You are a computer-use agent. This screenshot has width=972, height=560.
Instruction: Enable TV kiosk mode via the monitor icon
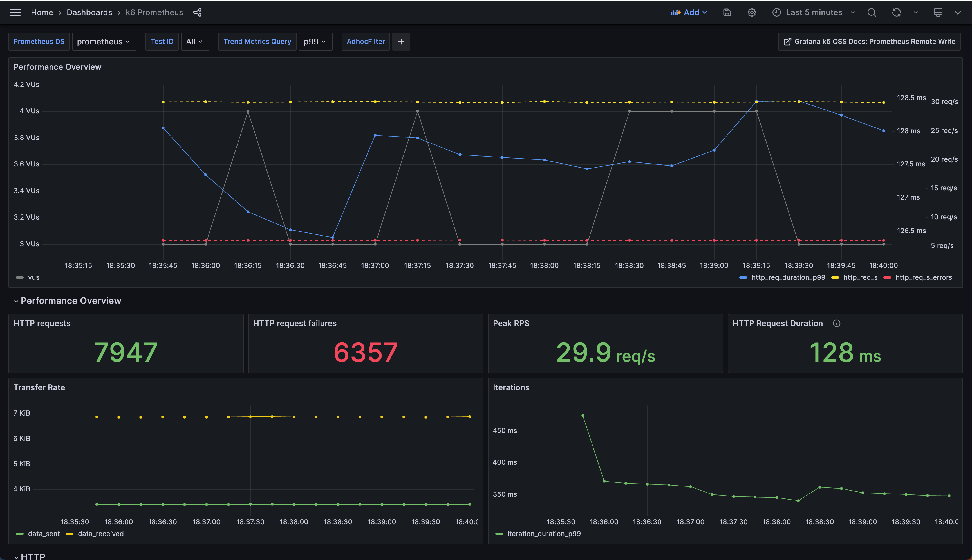[938, 12]
